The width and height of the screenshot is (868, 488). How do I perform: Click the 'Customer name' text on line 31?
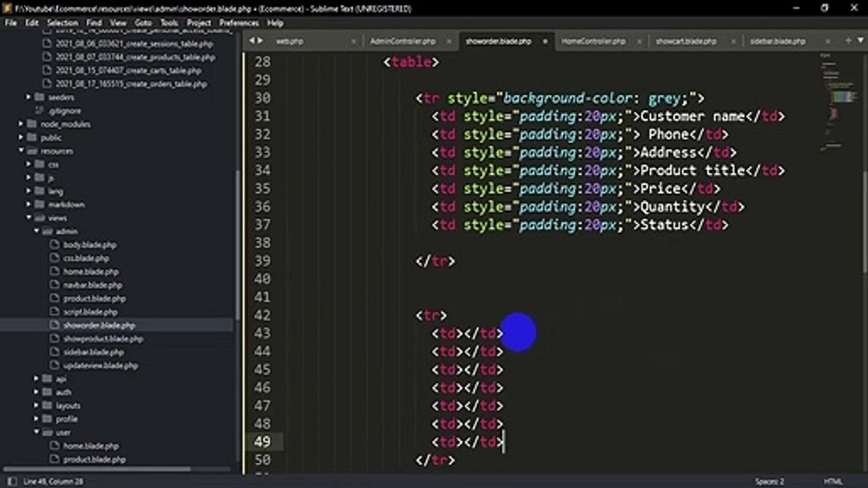[x=693, y=116]
